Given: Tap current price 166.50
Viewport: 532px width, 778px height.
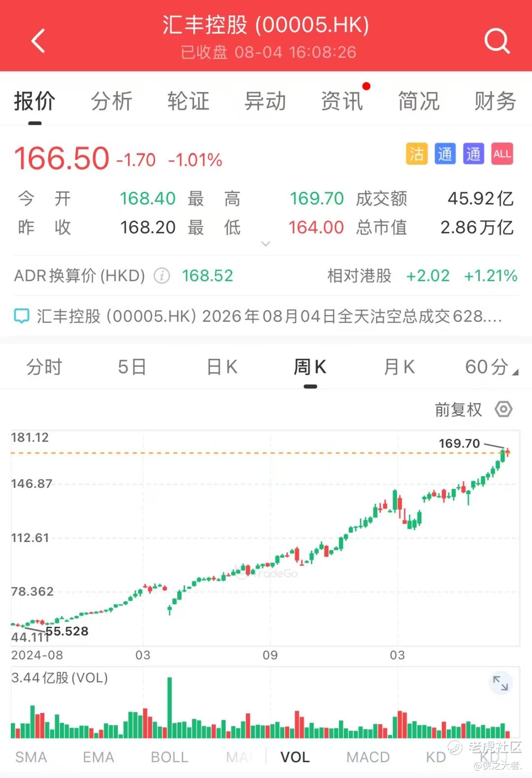Looking at the screenshot, I should 62,159.
